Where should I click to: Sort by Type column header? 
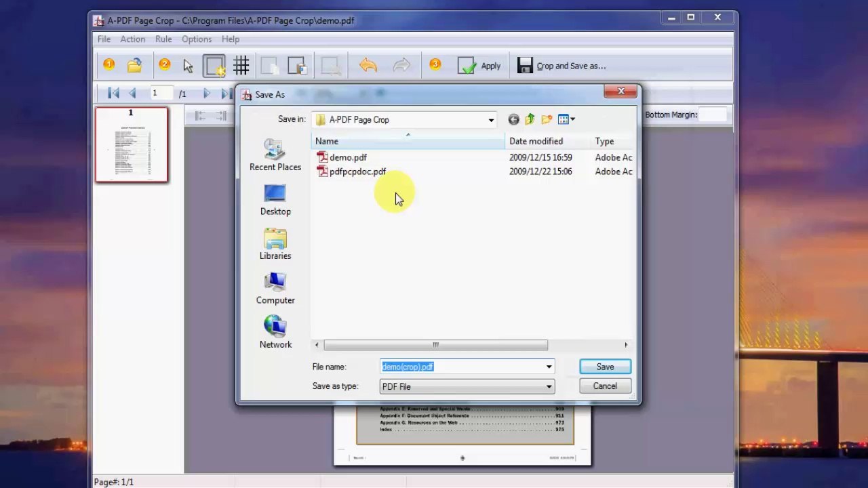[x=612, y=141]
